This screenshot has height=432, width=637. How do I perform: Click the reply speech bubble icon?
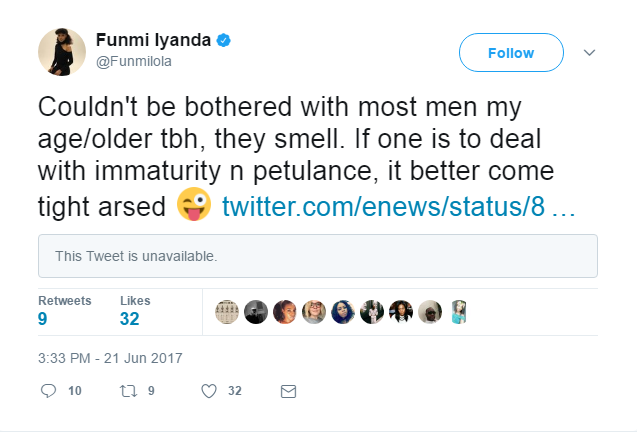tap(48, 391)
